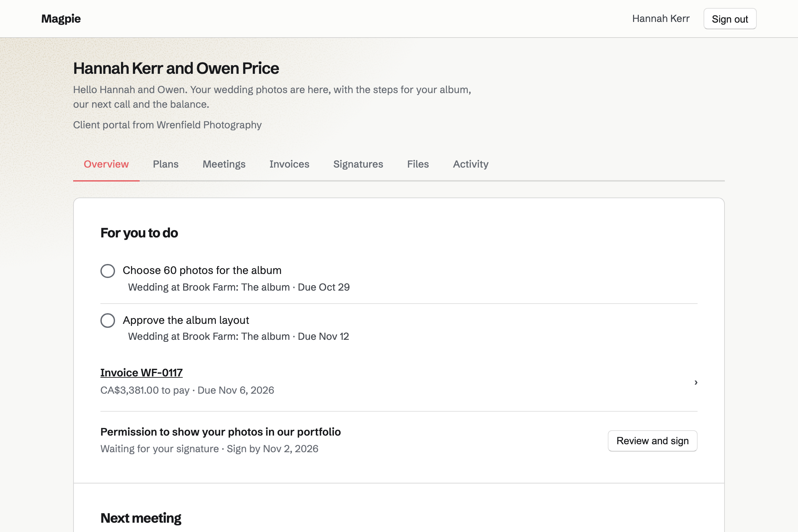Click the chevron arrow on the invoice row

696,382
